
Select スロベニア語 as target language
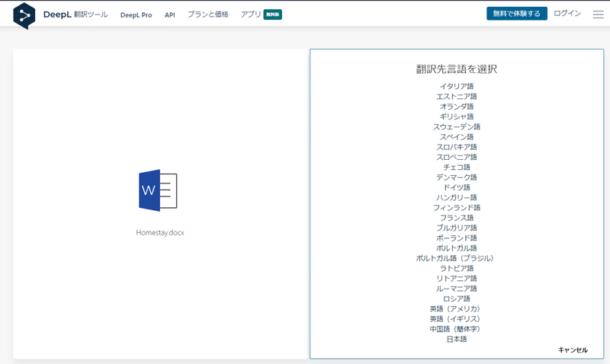[x=457, y=157]
